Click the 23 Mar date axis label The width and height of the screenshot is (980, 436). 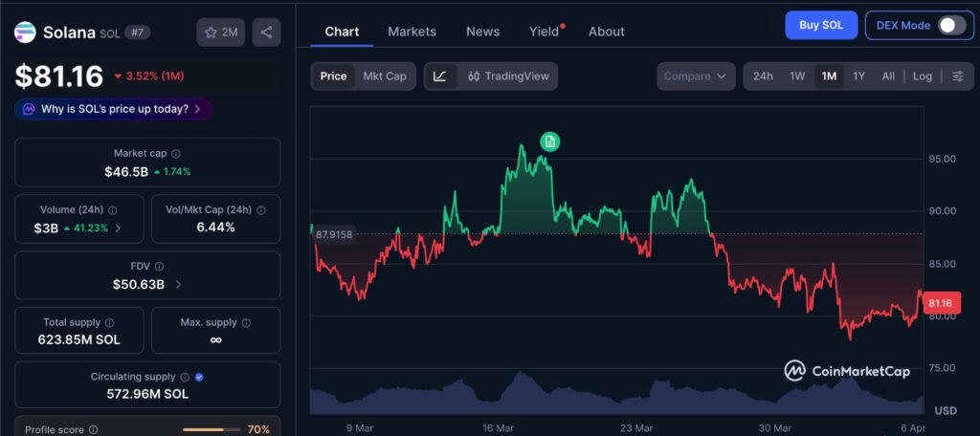click(636, 428)
